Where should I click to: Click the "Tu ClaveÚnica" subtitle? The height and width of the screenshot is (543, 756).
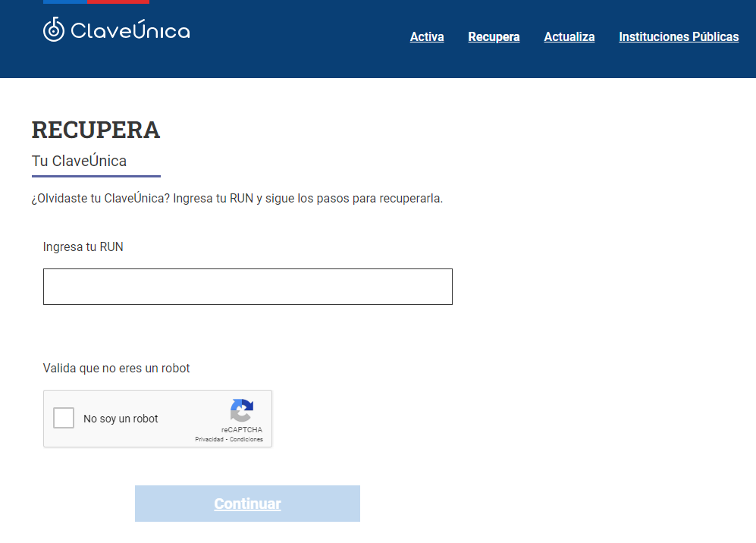79,161
